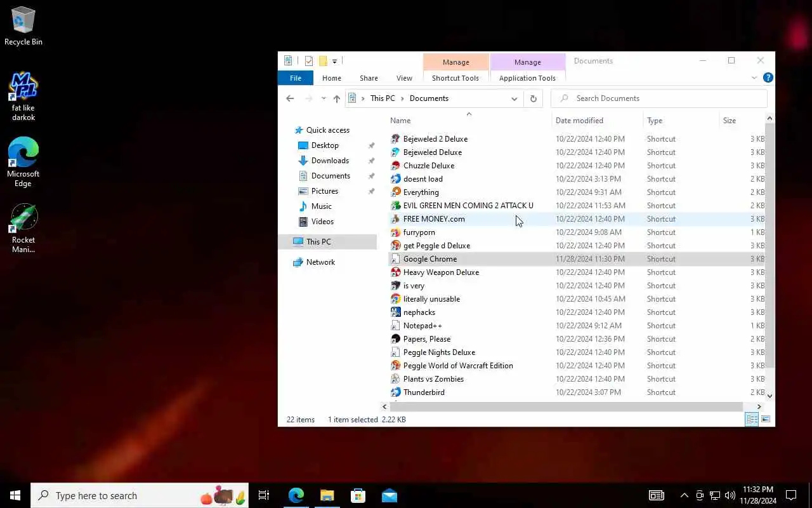Click the Papers, Please shortcut icon

tap(396, 339)
